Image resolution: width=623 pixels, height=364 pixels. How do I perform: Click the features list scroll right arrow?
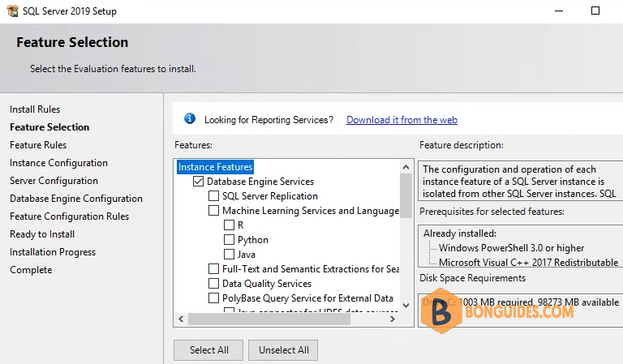click(x=393, y=319)
